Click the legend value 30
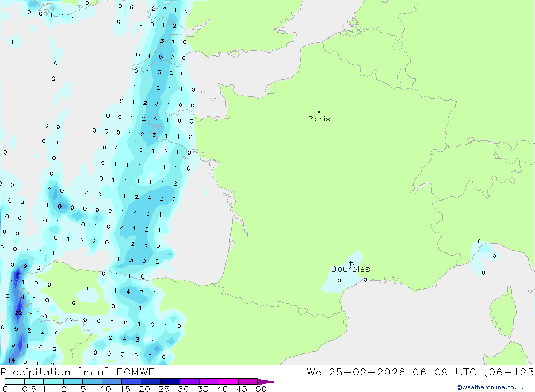This screenshot has height=392, width=535. (183, 389)
